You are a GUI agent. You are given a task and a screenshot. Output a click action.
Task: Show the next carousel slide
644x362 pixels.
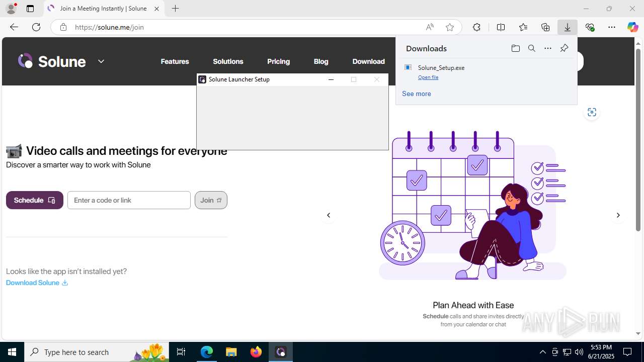coord(618,215)
